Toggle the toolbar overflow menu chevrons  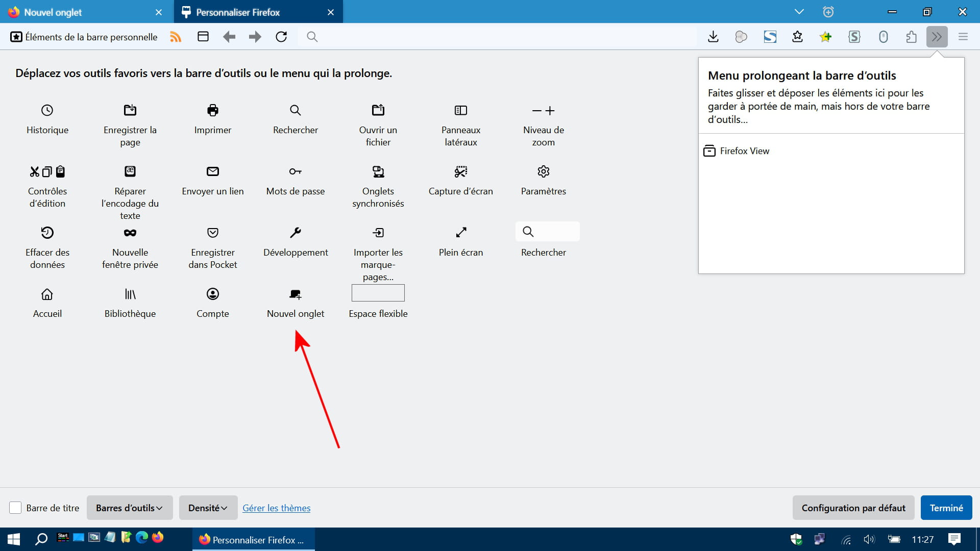pyautogui.click(x=937, y=37)
